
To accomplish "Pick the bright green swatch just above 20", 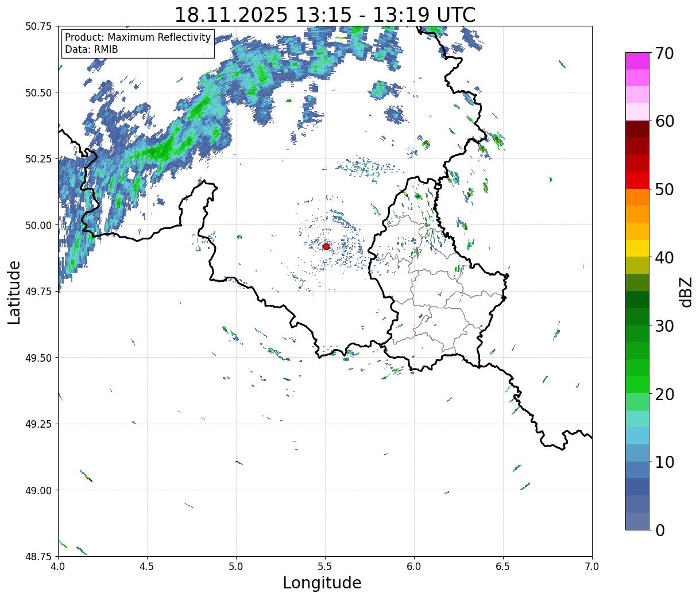I will coord(637,384).
